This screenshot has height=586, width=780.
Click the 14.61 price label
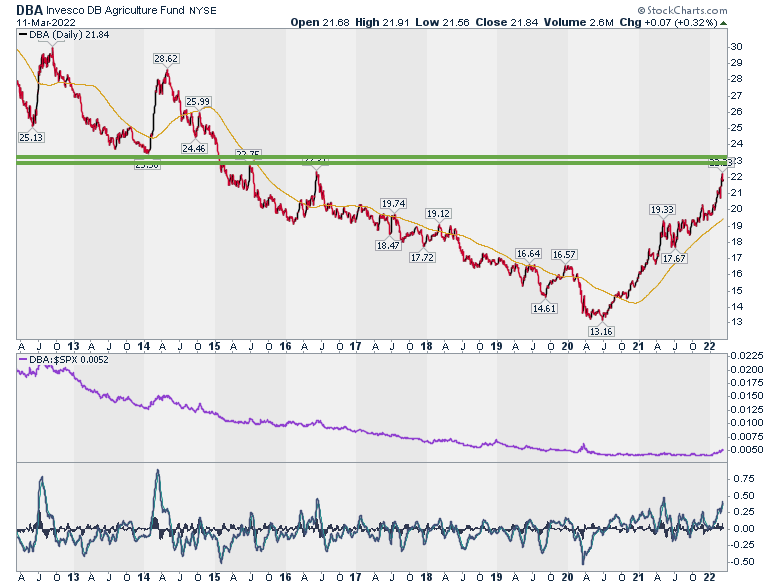[544, 308]
